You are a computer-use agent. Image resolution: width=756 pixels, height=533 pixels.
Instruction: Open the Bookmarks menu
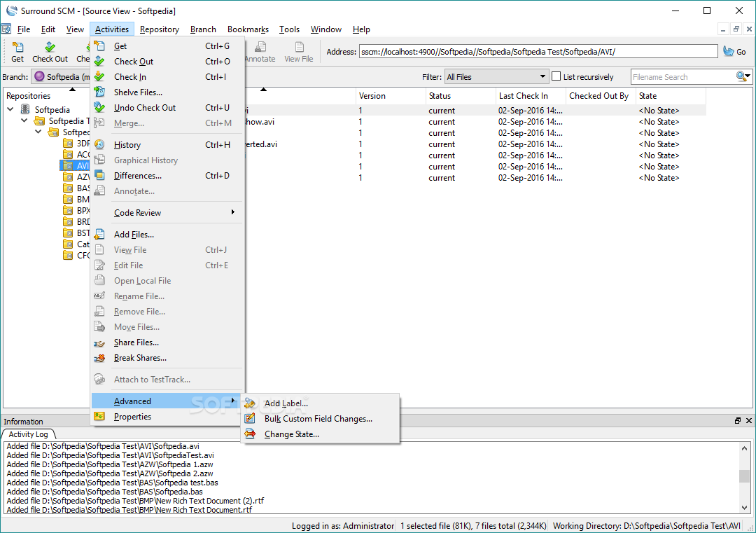248,29
